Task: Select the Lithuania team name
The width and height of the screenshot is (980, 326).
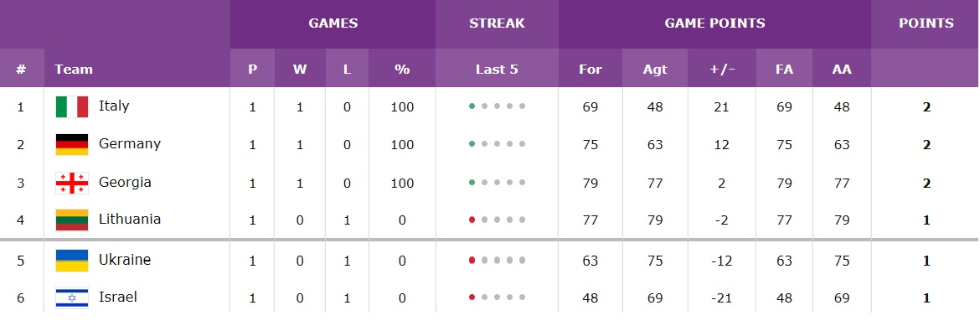Action: [x=130, y=219]
